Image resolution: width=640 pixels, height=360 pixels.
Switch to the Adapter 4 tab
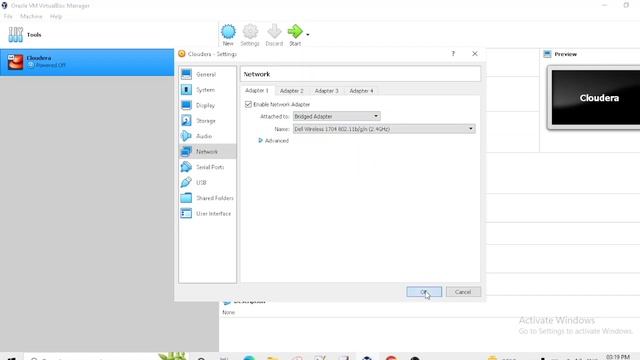pos(361,91)
